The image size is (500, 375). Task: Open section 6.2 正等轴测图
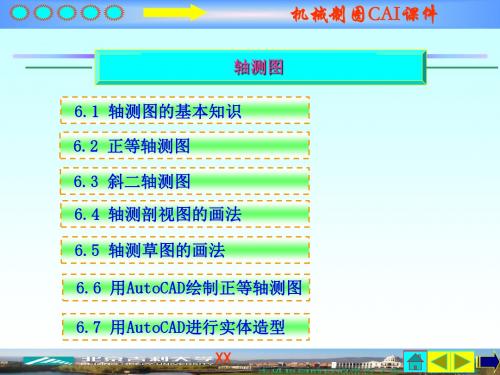click(x=185, y=146)
